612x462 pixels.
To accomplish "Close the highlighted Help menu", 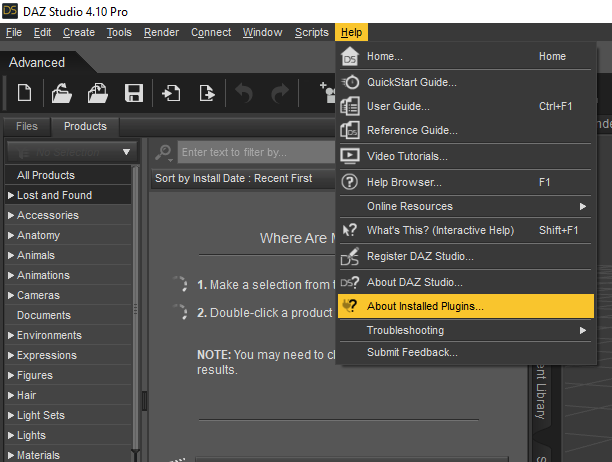I will [x=351, y=32].
